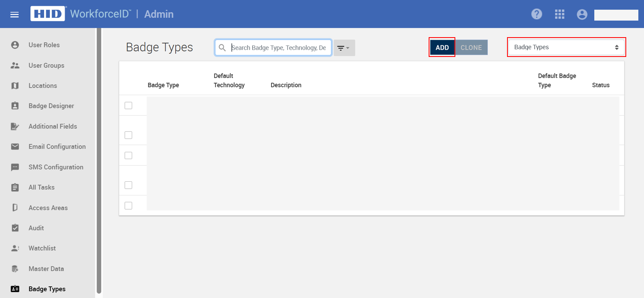
Task: Navigate to Master Data
Action: [46, 269]
